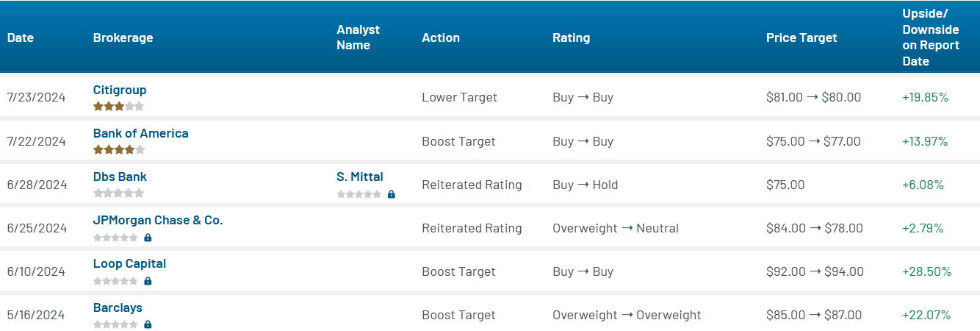Click the Overweight → Overweight rating cell

(x=627, y=315)
